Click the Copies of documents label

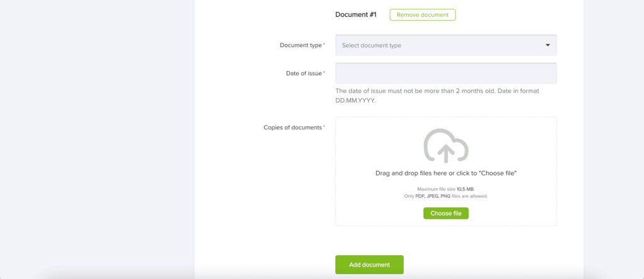point(292,127)
